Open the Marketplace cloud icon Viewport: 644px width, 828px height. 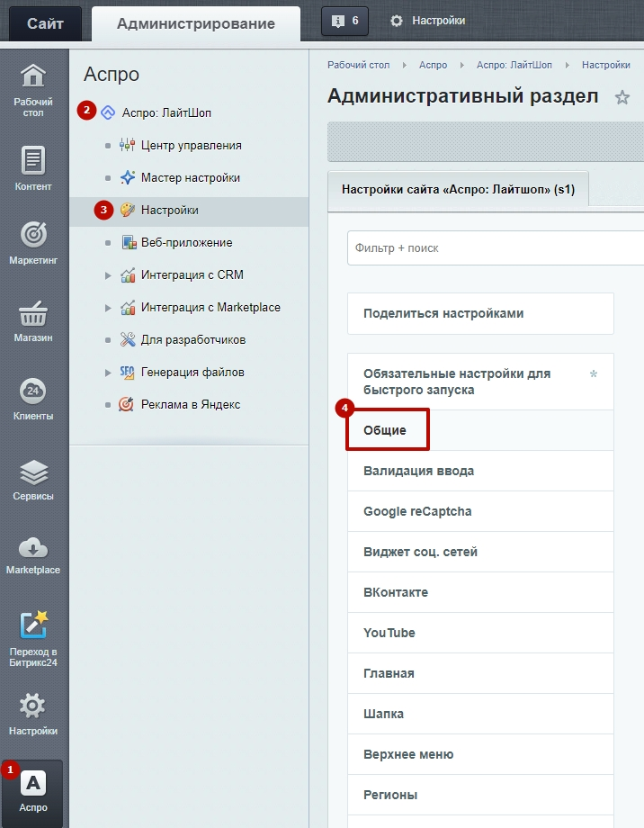tap(33, 548)
